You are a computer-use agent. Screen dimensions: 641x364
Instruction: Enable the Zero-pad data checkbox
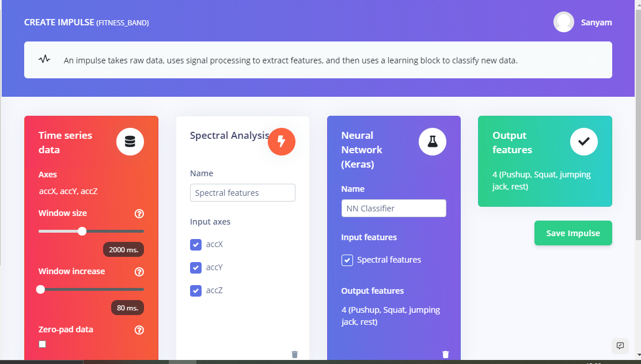tap(42, 344)
